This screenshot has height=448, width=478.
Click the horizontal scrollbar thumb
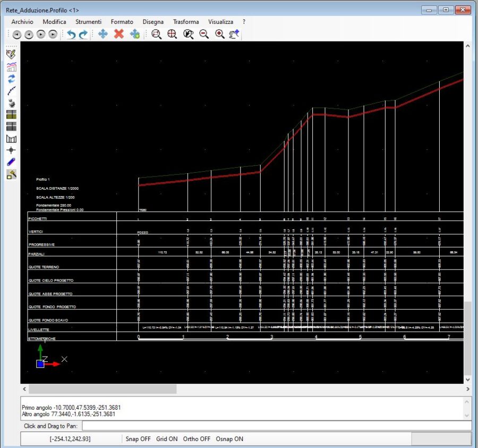(103, 389)
